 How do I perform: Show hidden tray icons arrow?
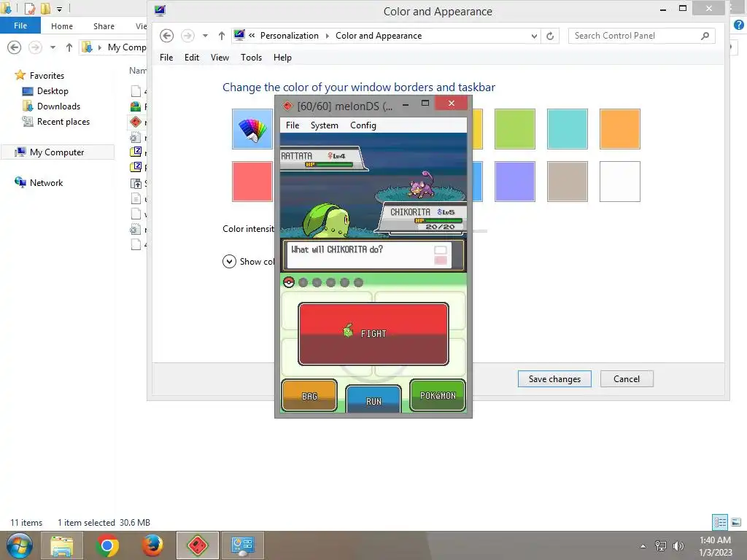(x=643, y=546)
